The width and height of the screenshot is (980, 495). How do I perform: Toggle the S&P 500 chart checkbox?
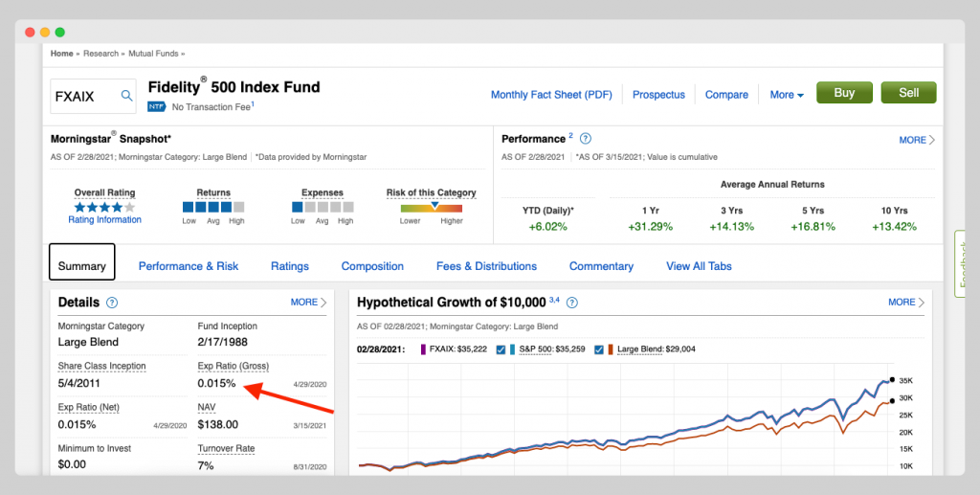point(501,349)
